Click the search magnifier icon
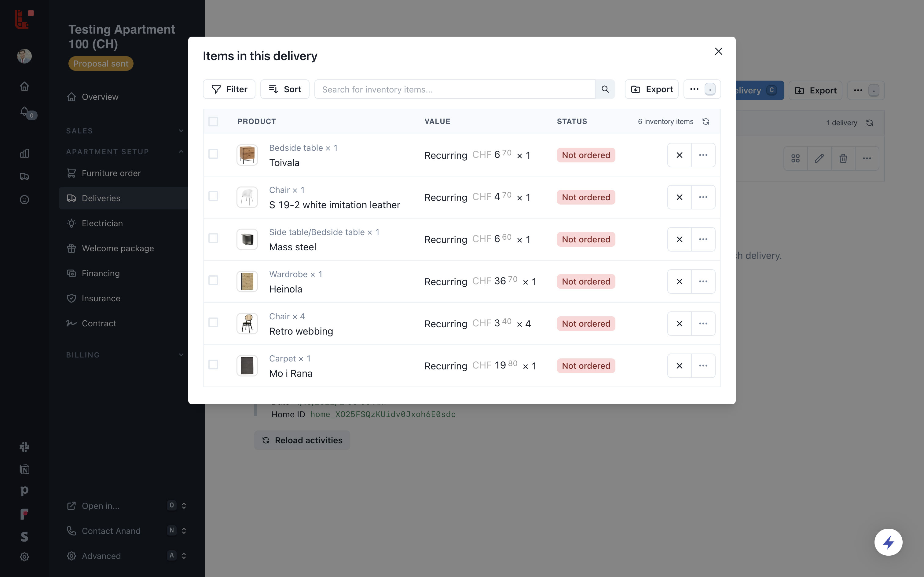924x577 pixels. pyautogui.click(x=605, y=89)
